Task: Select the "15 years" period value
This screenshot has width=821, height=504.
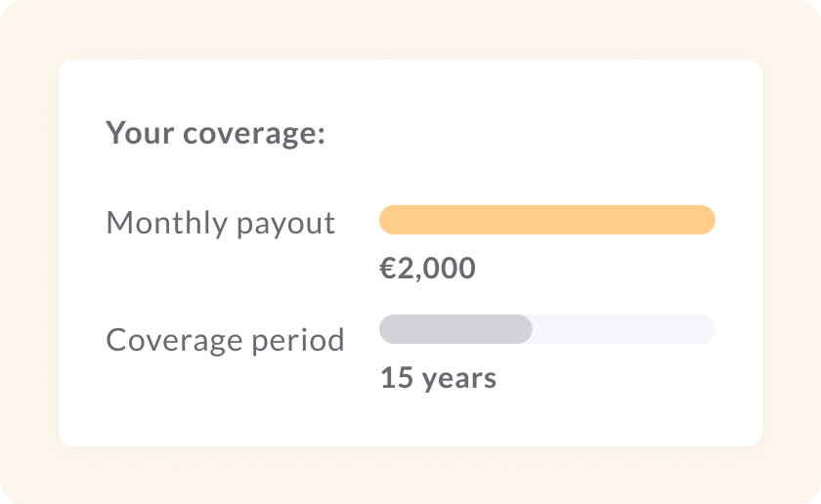Action: [x=438, y=377]
